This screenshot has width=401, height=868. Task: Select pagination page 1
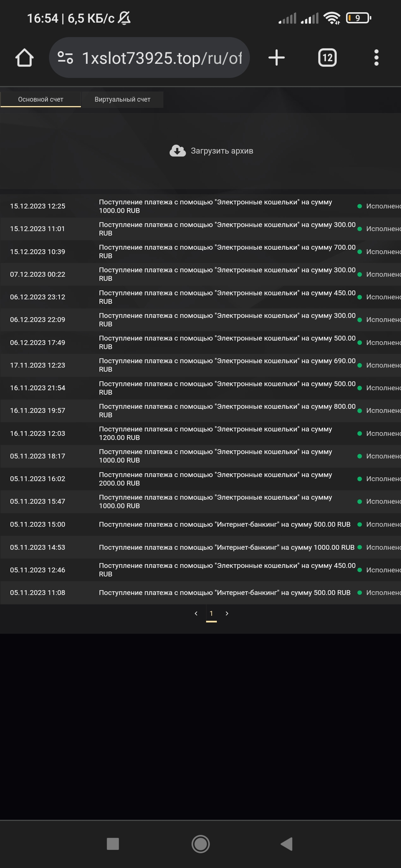tap(211, 614)
